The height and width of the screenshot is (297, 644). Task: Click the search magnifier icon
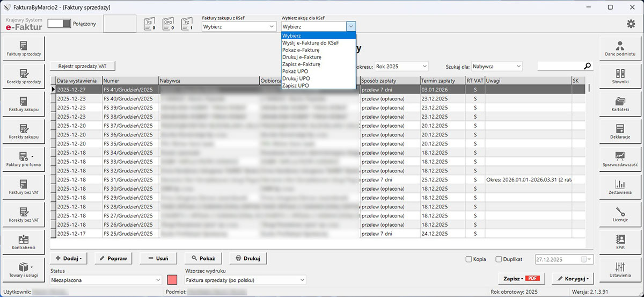(x=588, y=66)
